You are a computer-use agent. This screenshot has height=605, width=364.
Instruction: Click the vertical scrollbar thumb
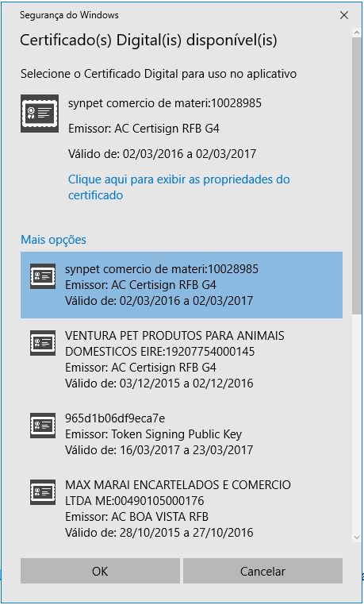pyautogui.click(x=356, y=176)
